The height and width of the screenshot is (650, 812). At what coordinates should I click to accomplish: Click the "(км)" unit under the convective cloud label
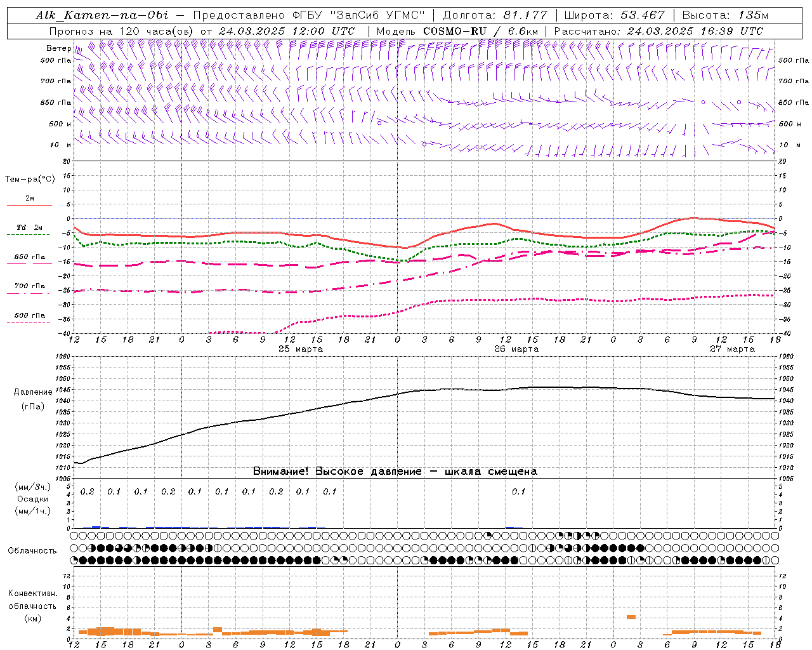point(32,618)
